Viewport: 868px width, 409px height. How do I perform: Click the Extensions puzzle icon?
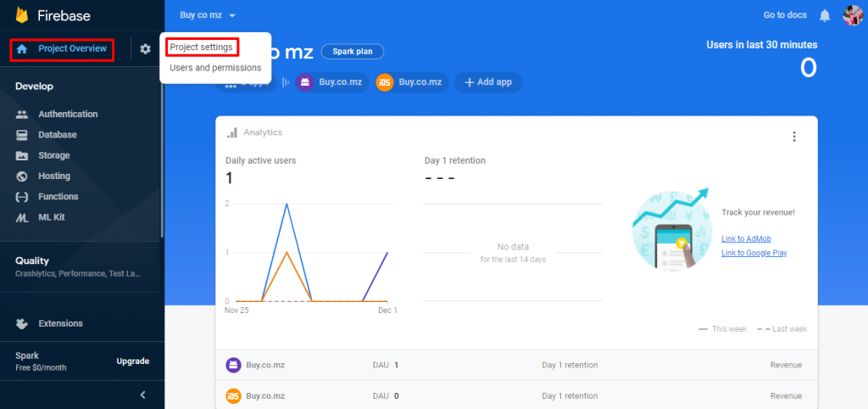(x=22, y=323)
